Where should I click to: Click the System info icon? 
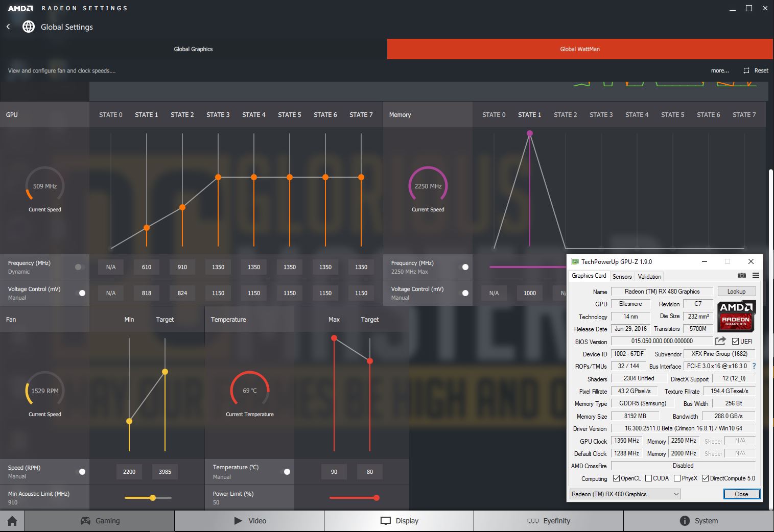pos(685,521)
